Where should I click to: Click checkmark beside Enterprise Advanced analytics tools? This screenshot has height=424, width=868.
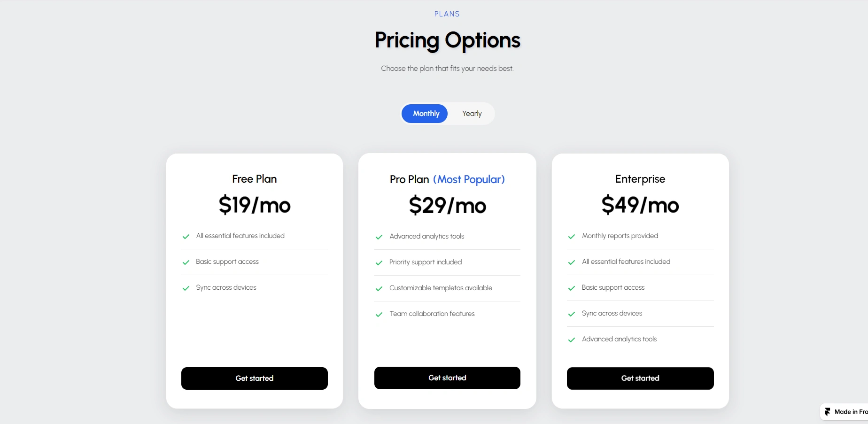572,340
